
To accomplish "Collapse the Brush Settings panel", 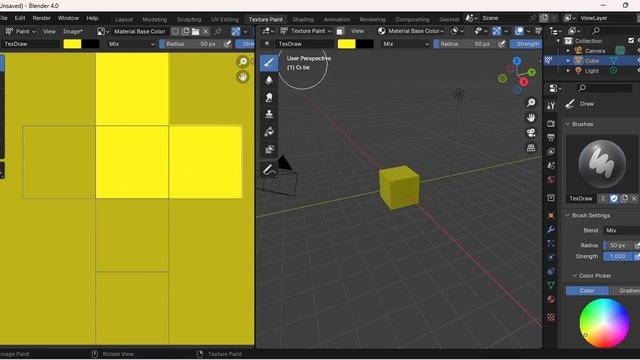I will click(x=567, y=215).
